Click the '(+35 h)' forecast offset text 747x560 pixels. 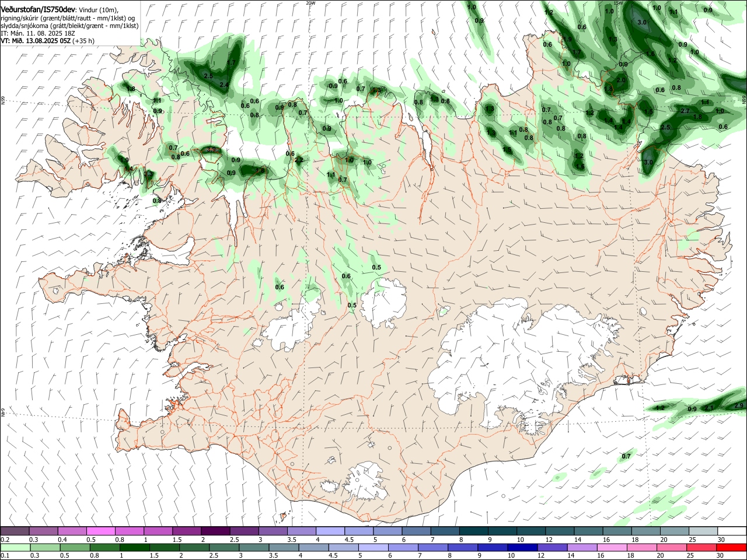[x=83, y=41]
